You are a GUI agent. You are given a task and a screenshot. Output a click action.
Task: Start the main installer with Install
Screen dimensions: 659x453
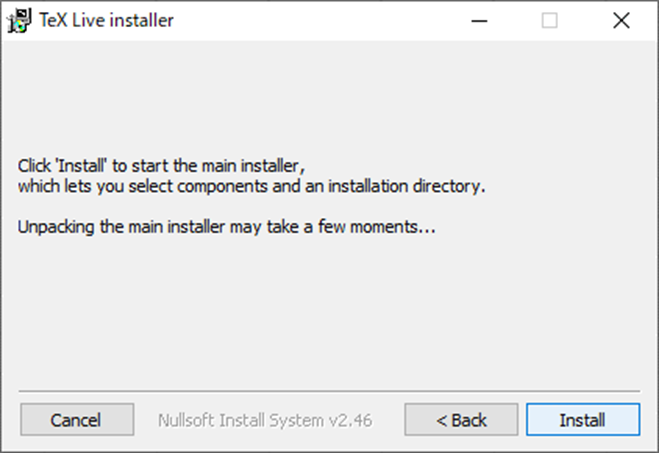pos(582,420)
